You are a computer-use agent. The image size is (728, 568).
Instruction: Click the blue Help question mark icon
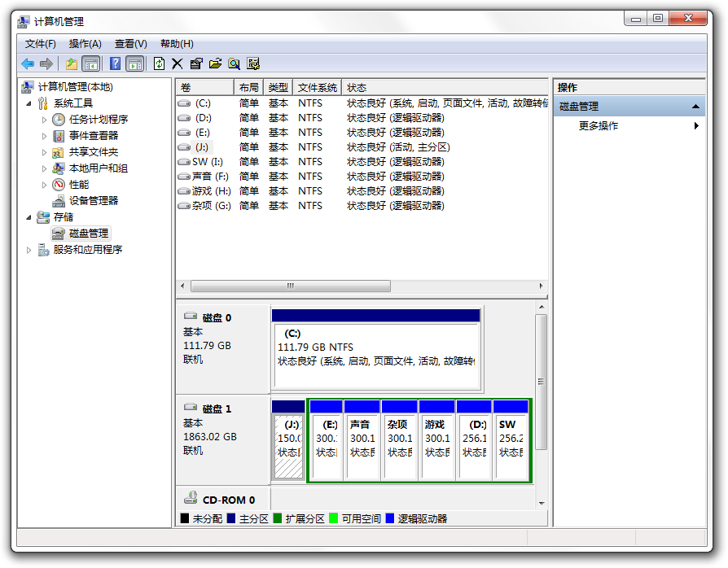click(116, 63)
